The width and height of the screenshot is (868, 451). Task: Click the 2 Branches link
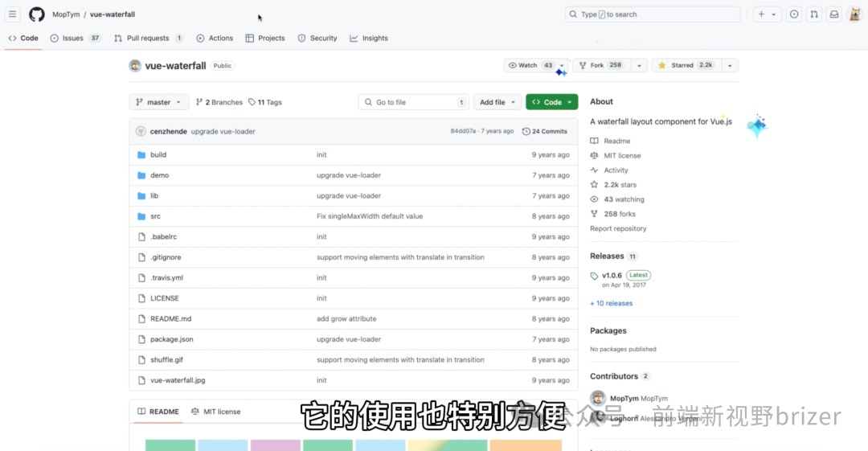coord(219,102)
